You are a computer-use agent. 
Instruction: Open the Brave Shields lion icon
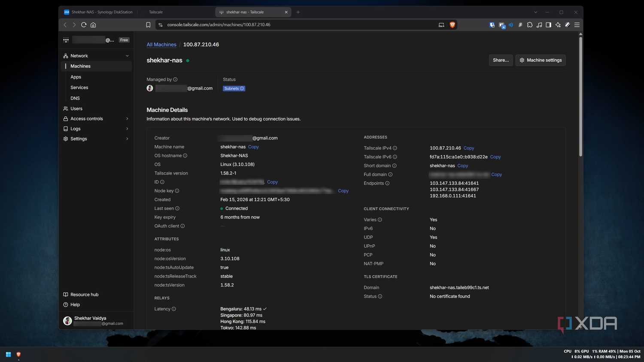452,25
